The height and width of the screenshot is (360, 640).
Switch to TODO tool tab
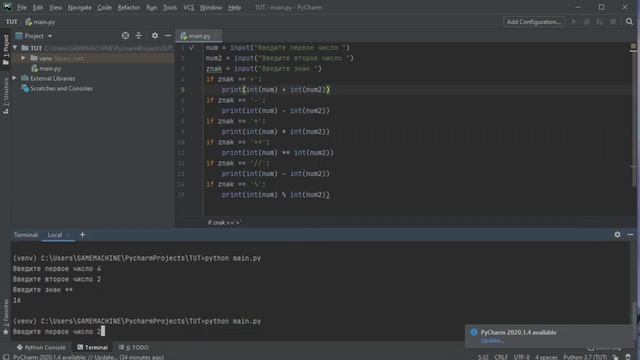tap(134, 347)
